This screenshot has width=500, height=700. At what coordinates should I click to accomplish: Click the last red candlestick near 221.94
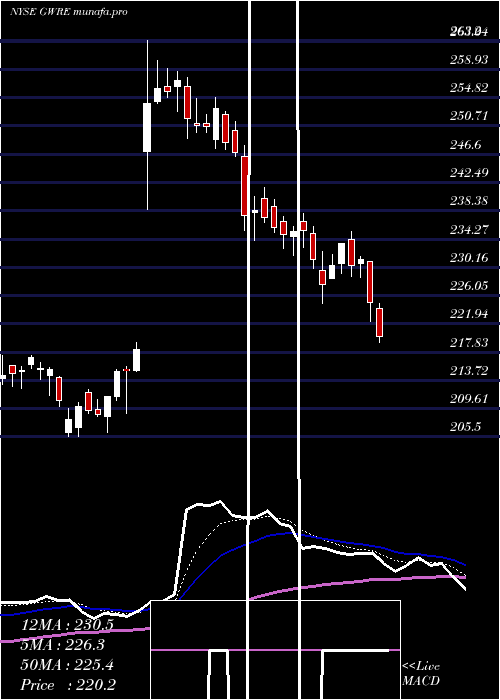(x=379, y=322)
